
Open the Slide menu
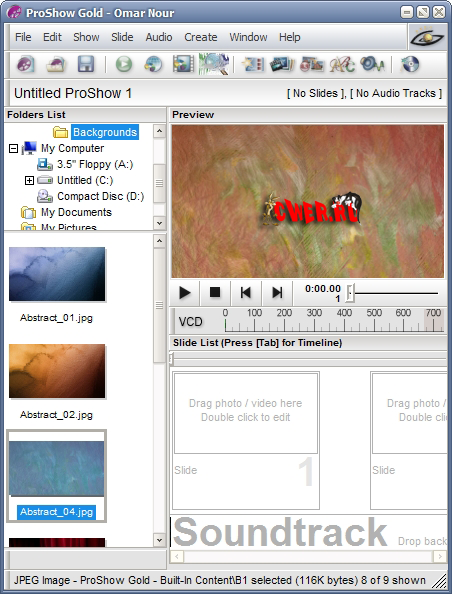[x=122, y=37]
